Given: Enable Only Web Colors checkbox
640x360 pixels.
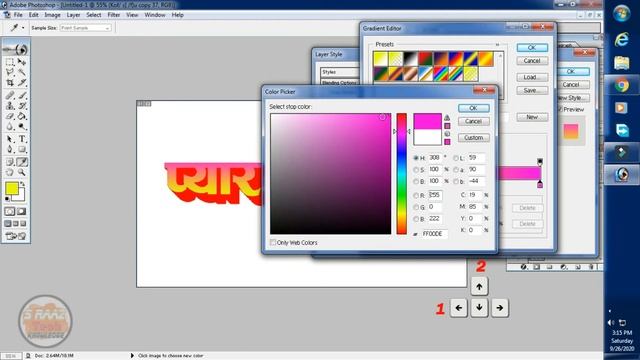Looking at the screenshot, I should pos(273,242).
